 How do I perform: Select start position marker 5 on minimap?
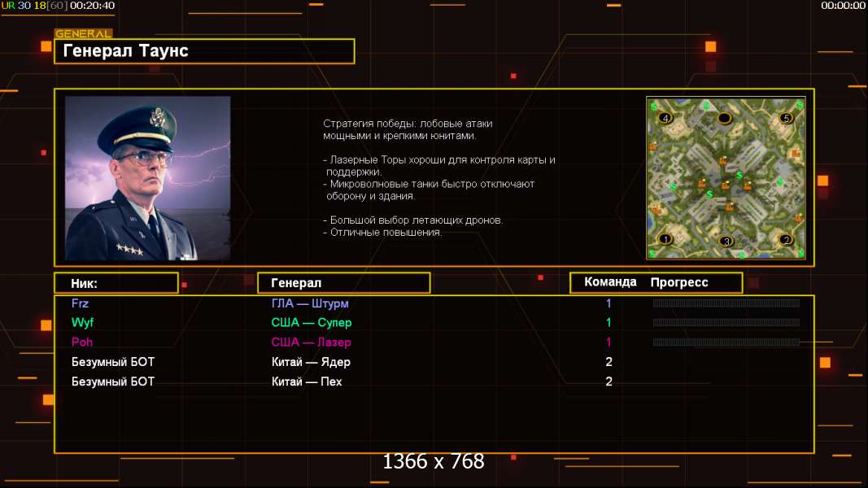click(x=786, y=118)
